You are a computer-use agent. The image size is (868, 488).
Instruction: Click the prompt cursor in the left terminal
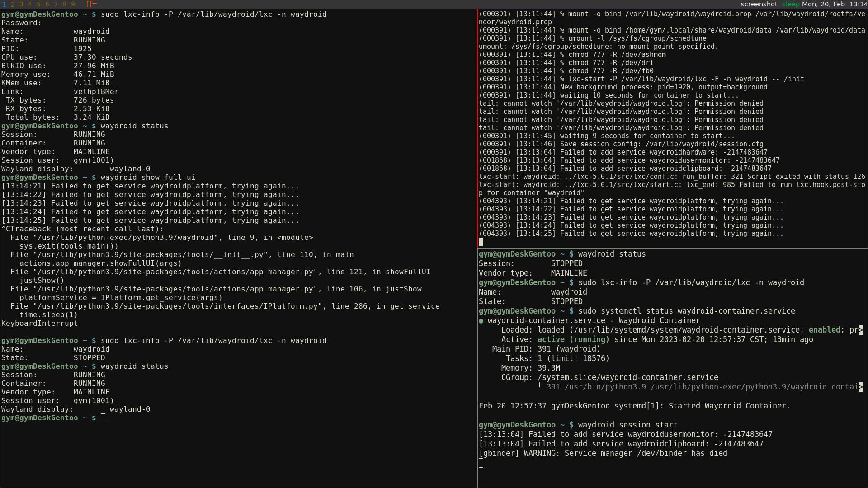click(x=103, y=418)
